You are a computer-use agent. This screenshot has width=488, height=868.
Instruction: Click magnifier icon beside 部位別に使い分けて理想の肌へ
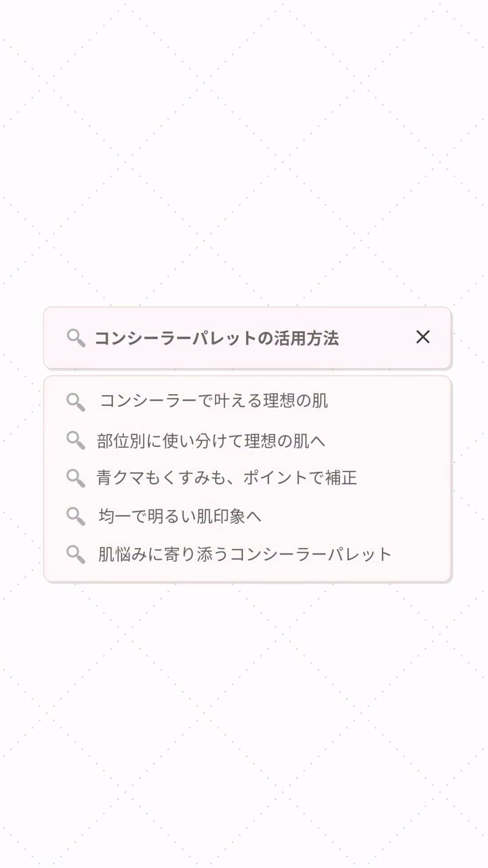tap(75, 440)
